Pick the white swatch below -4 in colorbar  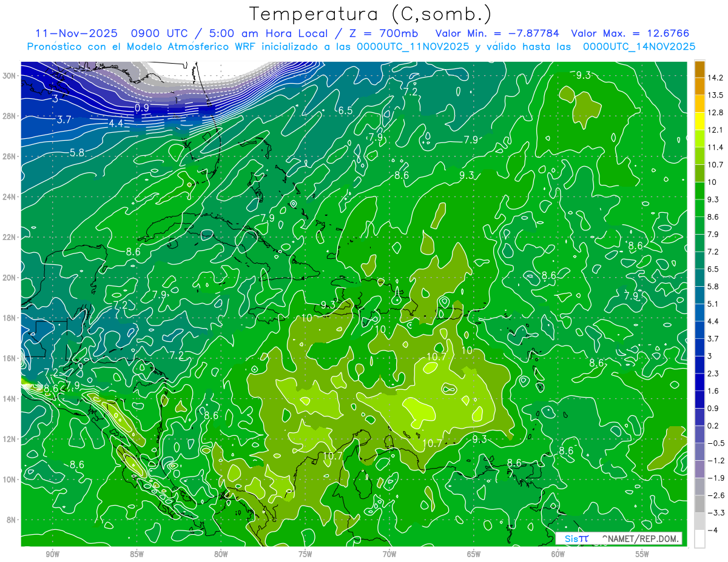coord(699,539)
